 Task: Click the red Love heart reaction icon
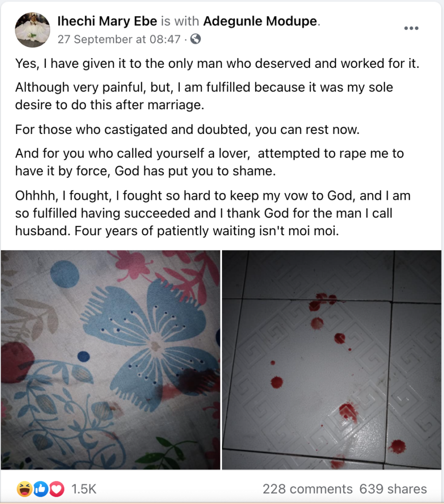pos(56,489)
